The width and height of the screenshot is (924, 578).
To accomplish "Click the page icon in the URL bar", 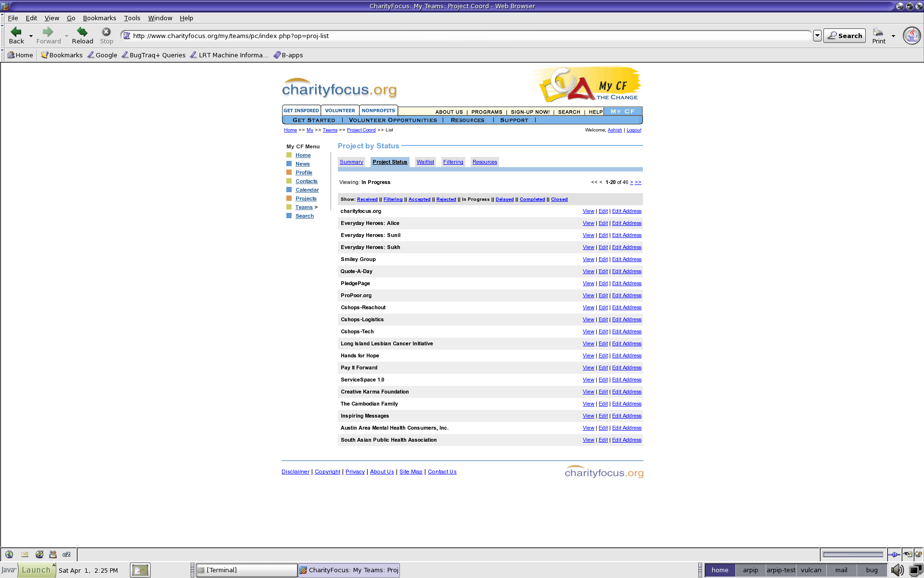I will point(127,36).
